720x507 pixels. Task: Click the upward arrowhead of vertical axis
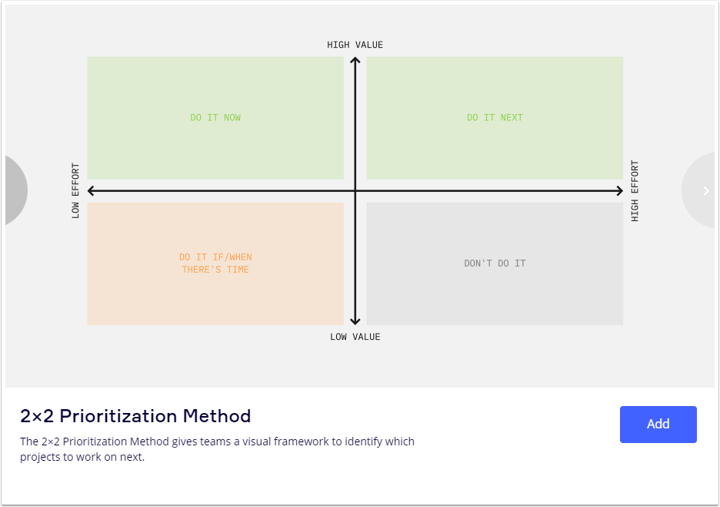(355, 60)
